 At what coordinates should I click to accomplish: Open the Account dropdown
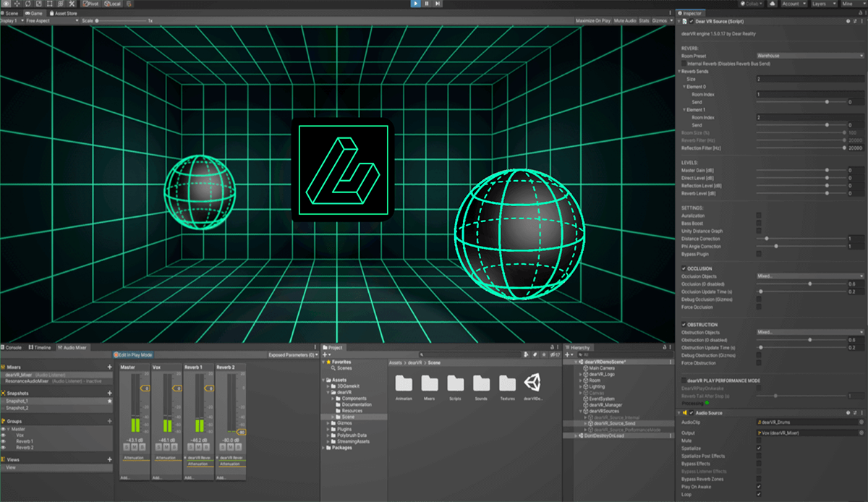(793, 4)
